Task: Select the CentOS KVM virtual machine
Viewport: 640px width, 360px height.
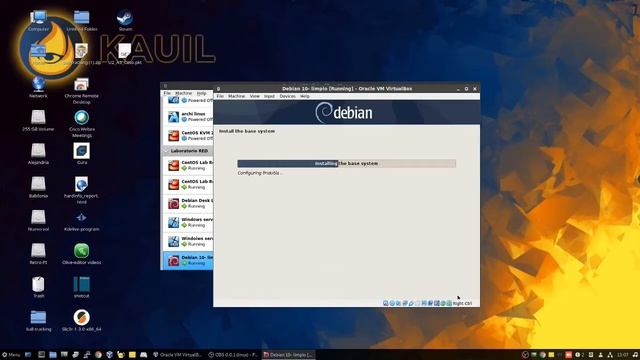Action: (x=188, y=136)
